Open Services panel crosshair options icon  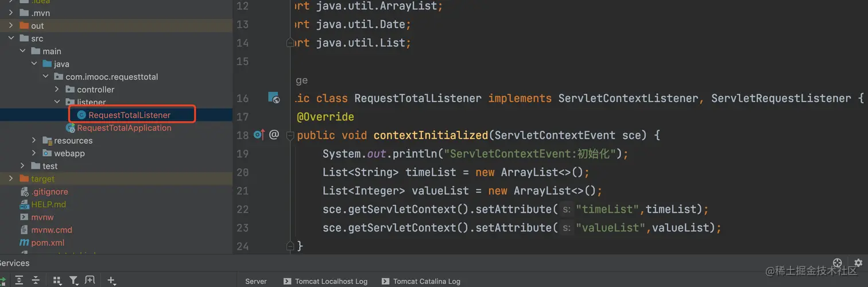pos(838,263)
